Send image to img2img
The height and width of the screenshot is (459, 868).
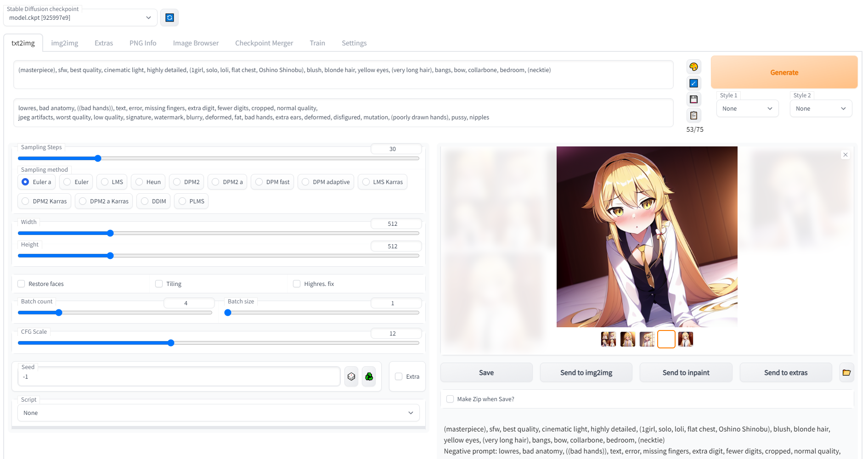(586, 372)
